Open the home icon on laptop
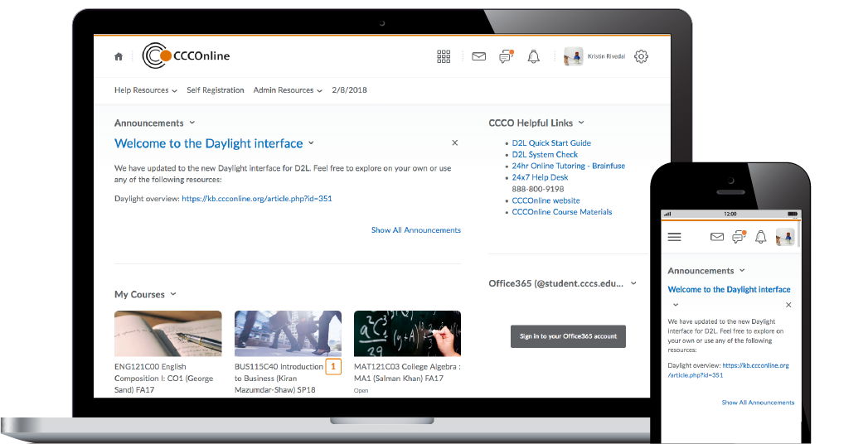 point(119,56)
